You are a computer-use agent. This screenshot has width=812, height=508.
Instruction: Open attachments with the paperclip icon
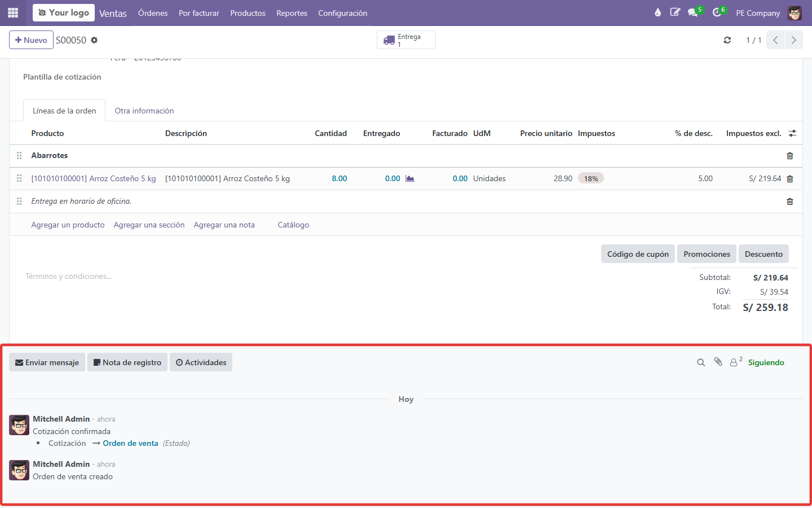click(x=718, y=362)
